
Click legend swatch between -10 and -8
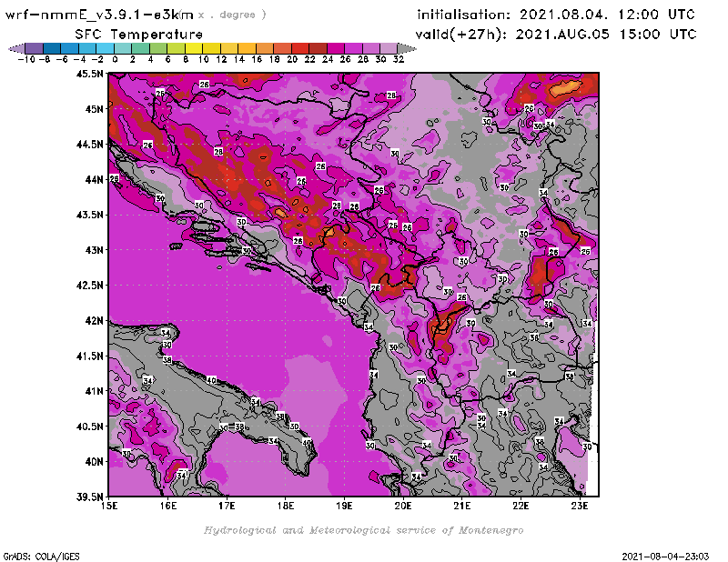[35, 48]
